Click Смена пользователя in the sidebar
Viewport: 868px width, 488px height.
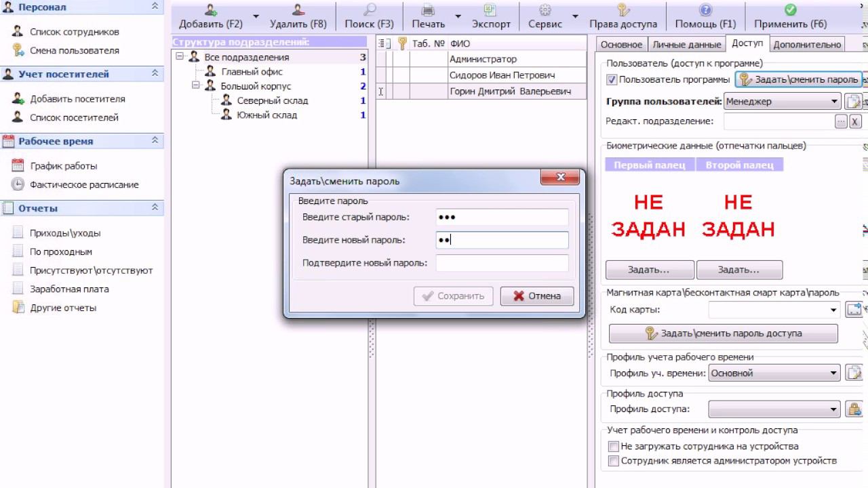(x=75, y=50)
